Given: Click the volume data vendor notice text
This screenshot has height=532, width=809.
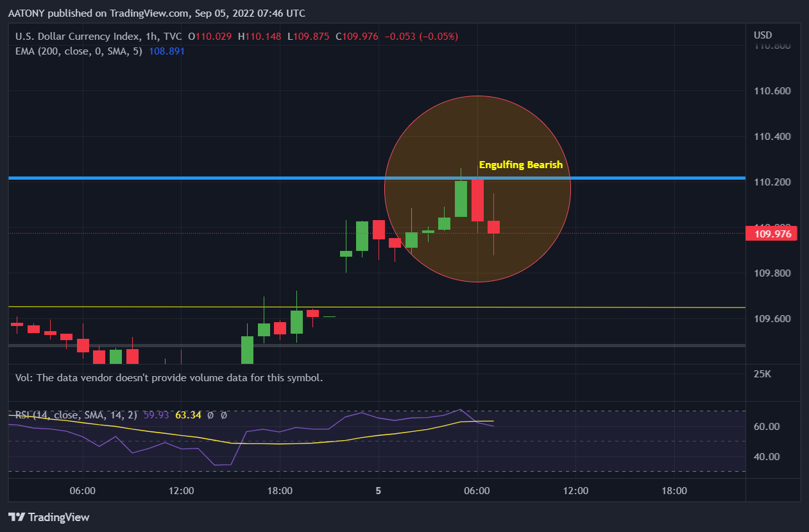Looking at the screenshot, I should 169,377.
